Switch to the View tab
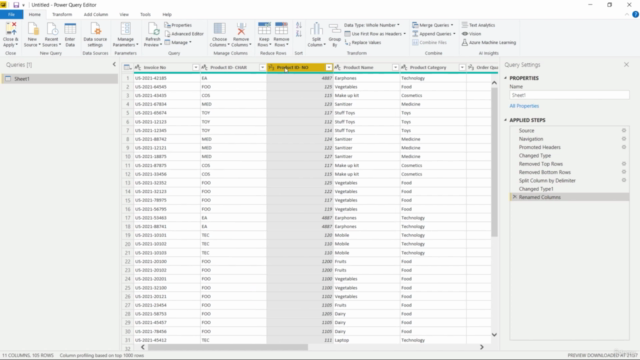 coord(124,14)
